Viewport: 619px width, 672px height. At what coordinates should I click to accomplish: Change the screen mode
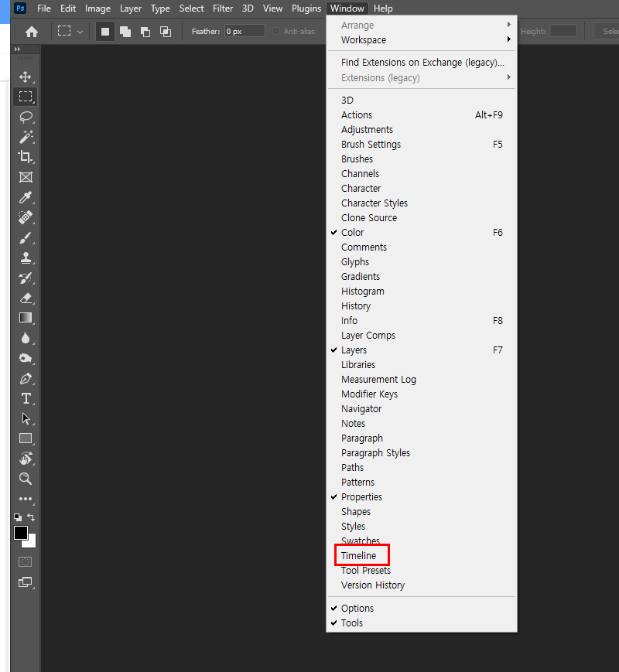click(x=26, y=582)
